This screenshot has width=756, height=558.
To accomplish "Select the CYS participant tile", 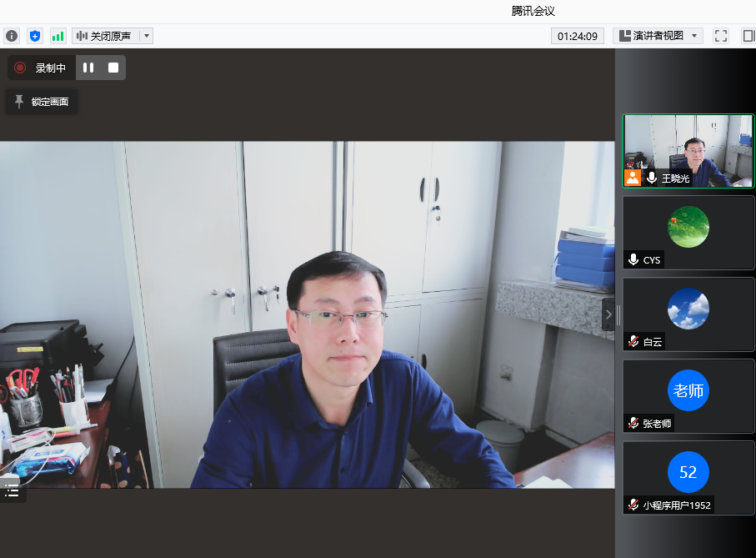I will 688,232.
